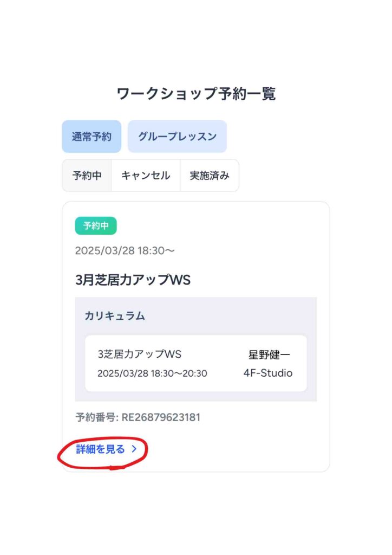
Task: Click the 予約番号 label text
Action: coord(97,417)
